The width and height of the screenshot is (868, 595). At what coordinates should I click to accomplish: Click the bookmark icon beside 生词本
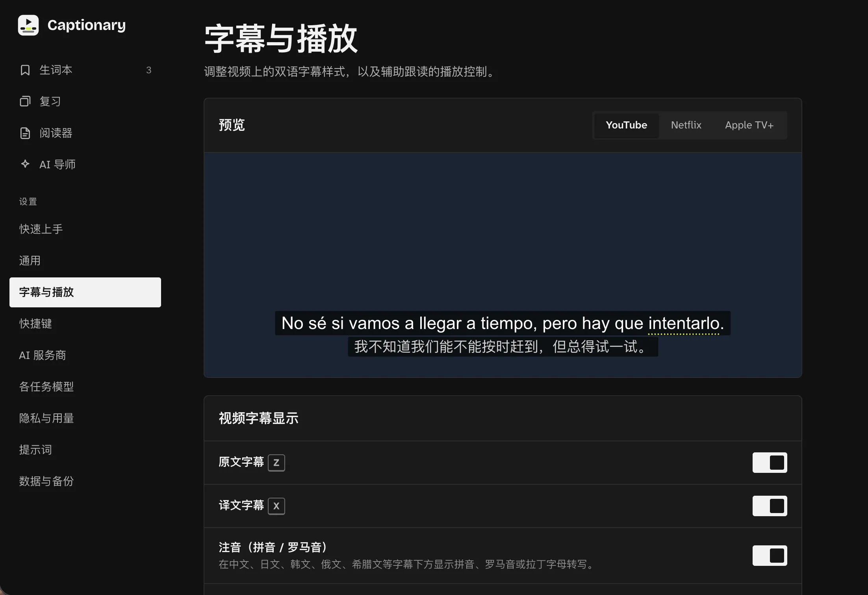(25, 70)
